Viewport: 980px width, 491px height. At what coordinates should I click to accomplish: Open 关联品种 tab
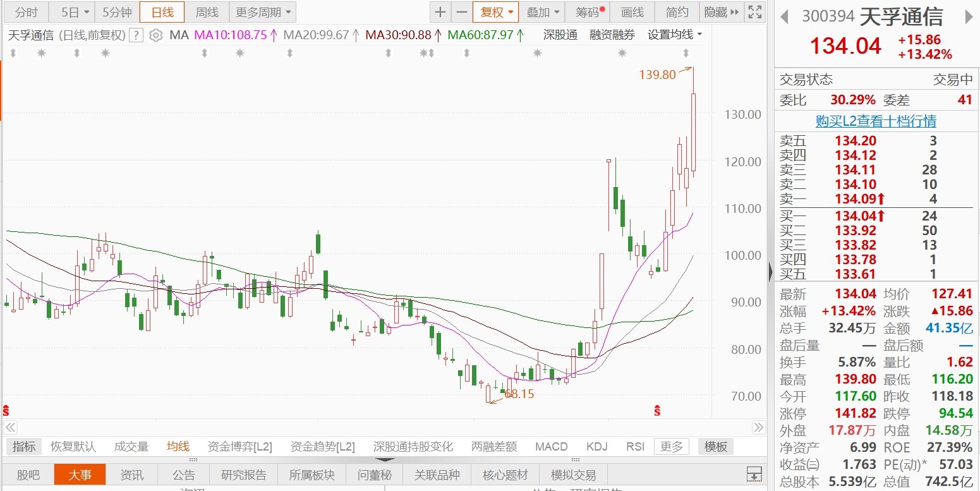pyautogui.click(x=437, y=475)
